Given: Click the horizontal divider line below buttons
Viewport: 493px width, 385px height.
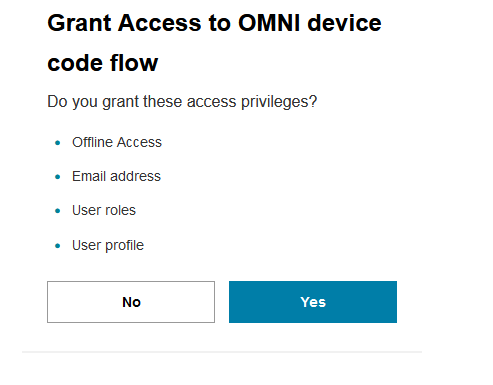Looking at the screenshot, I should click(222, 352).
